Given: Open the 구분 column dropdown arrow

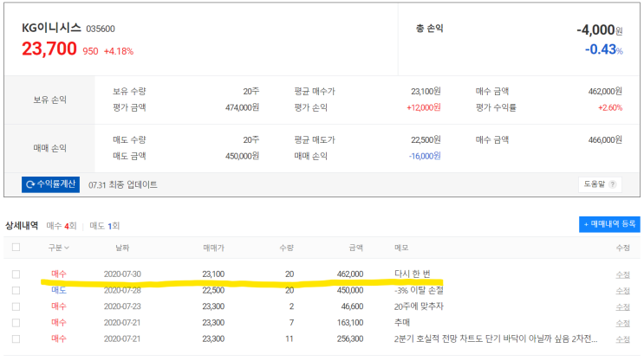Looking at the screenshot, I should click(68, 248).
